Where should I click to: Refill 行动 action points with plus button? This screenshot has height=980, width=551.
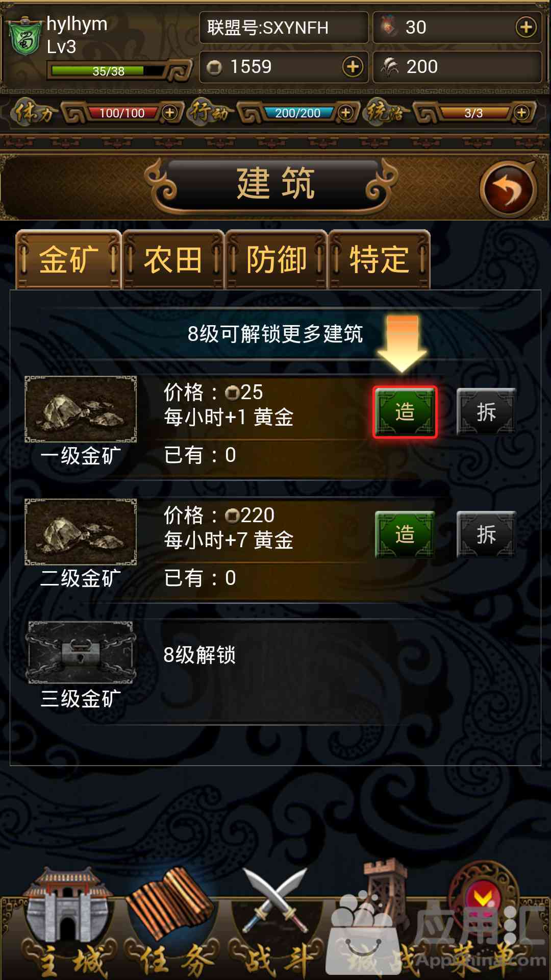[x=345, y=112]
